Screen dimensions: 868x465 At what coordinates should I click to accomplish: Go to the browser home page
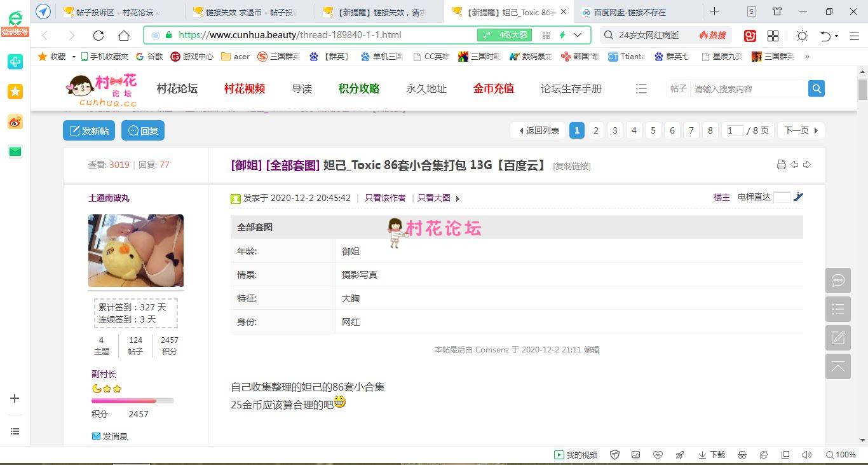click(x=125, y=36)
